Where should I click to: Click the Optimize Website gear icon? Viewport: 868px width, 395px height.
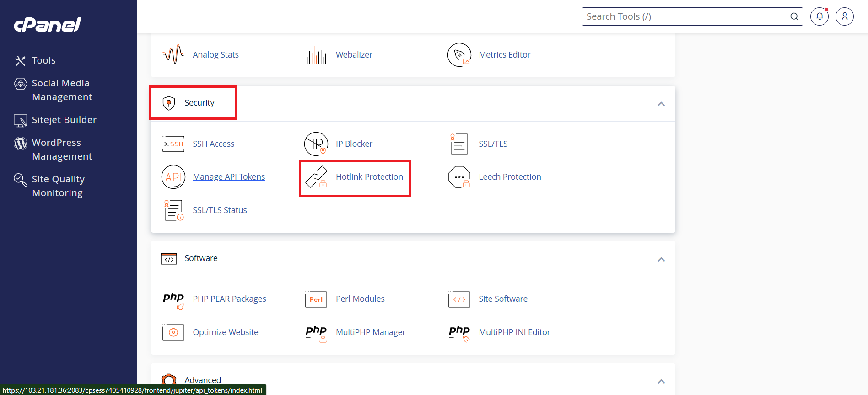[173, 332]
